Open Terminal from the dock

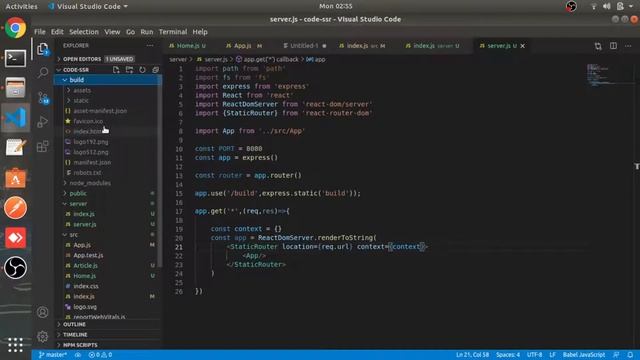(x=16, y=58)
